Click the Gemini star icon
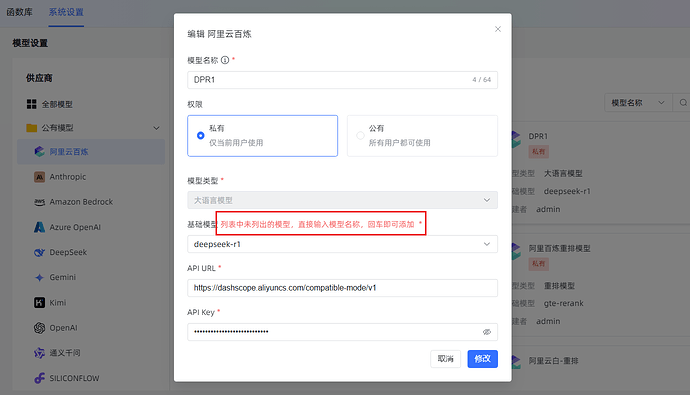Screen dimensions: 690x395 point(39,278)
